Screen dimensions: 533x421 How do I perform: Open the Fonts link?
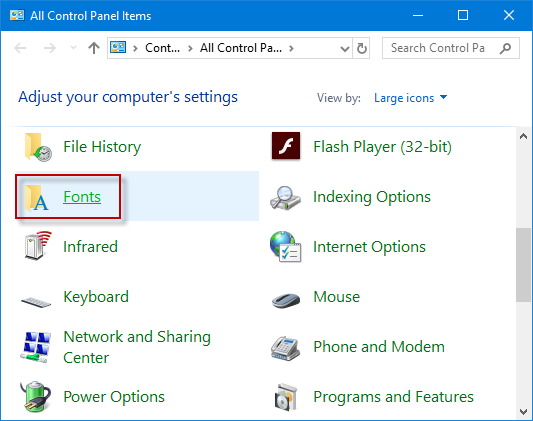click(x=82, y=196)
